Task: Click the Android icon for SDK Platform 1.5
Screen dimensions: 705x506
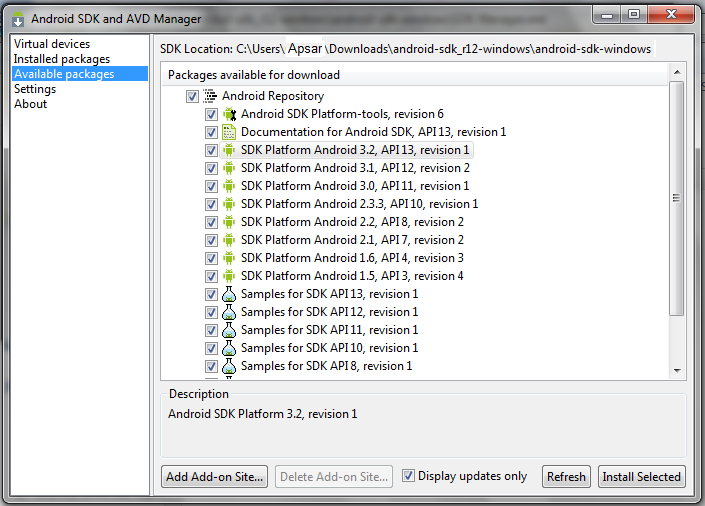Action: [229, 276]
